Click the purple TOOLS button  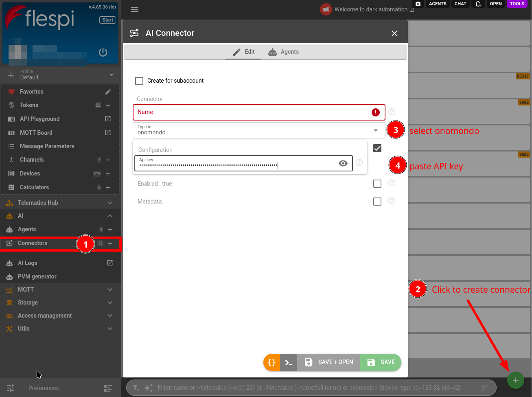[517, 4]
